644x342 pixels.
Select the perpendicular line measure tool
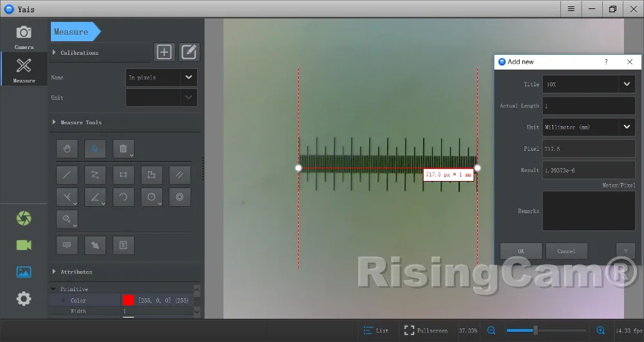[x=67, y=197]
